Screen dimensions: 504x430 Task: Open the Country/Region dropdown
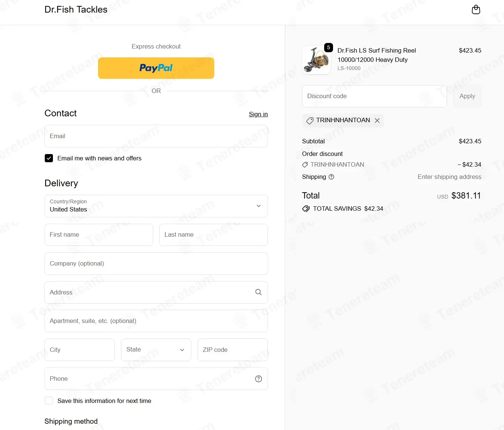pos(156,206)
